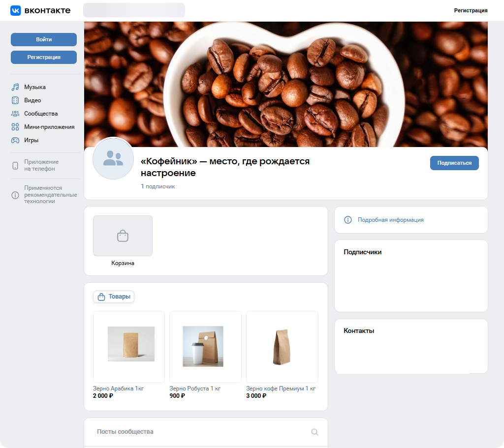Screen dimensions: 504x448
Task: Click the Подписаться button
Action: point(454,163)
